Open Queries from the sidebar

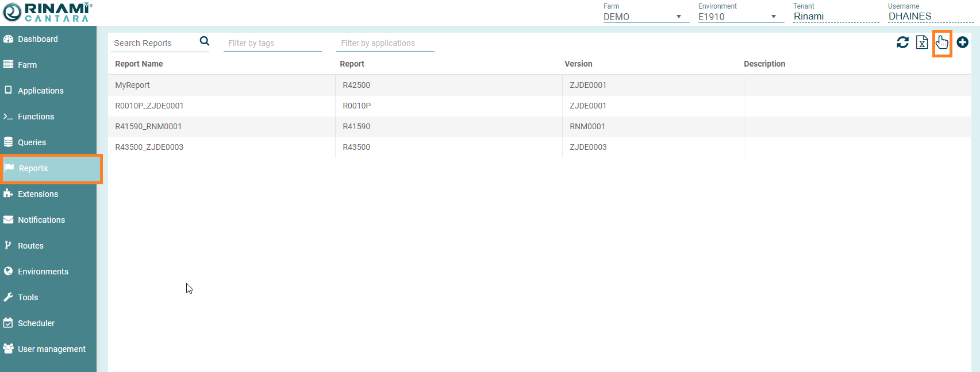tap(32, 142)
